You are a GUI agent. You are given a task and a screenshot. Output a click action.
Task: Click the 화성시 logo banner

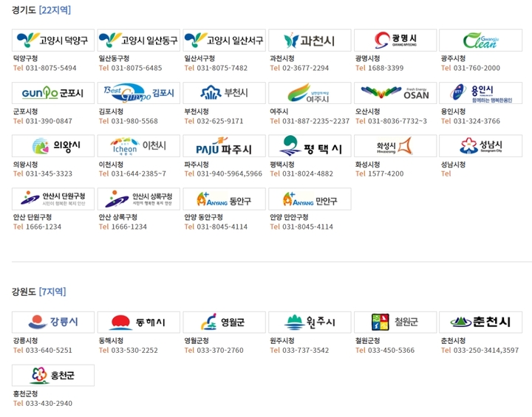coord(395,146)
